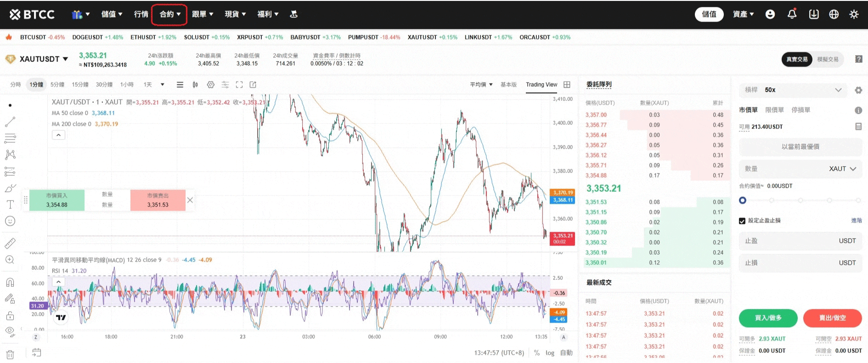This screenshot has height=363, width=868.
Task: Click the trash remove drawings icon
Action: point(10,354)
